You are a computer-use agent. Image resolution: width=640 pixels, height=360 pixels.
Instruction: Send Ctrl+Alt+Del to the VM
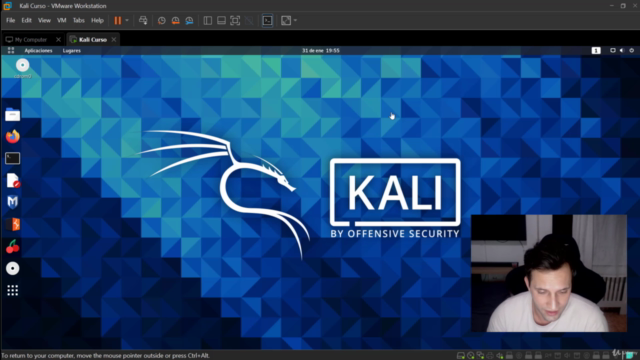tap(143, 20)
